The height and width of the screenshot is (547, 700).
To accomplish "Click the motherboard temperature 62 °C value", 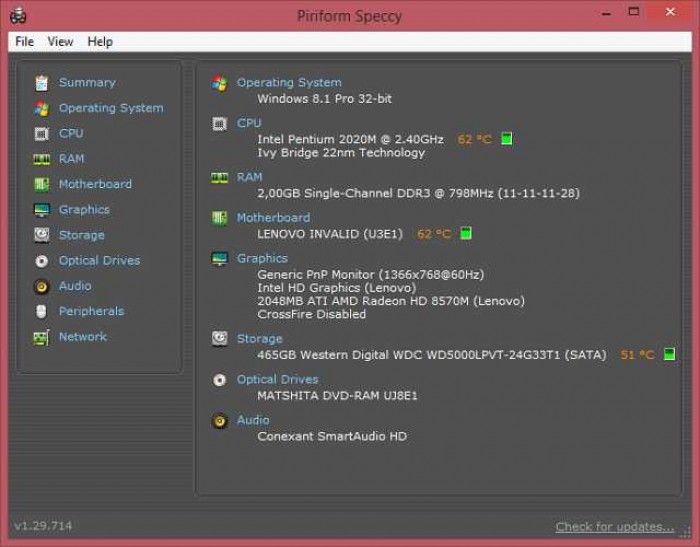I will pyautogui.click(x=433, y=234).
